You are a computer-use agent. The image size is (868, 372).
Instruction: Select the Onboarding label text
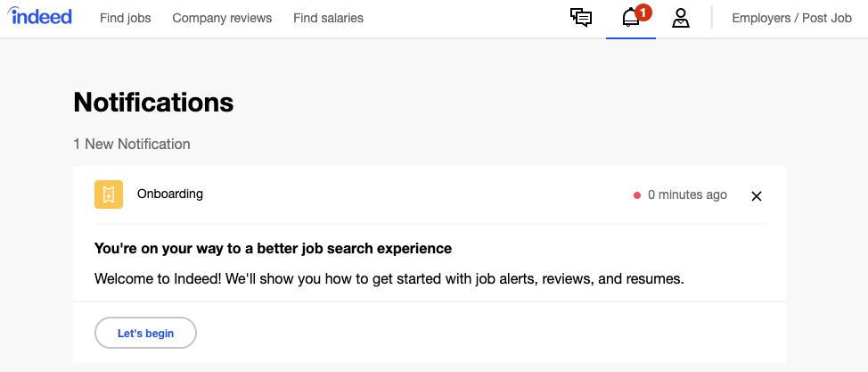click(x=170, y=194)
